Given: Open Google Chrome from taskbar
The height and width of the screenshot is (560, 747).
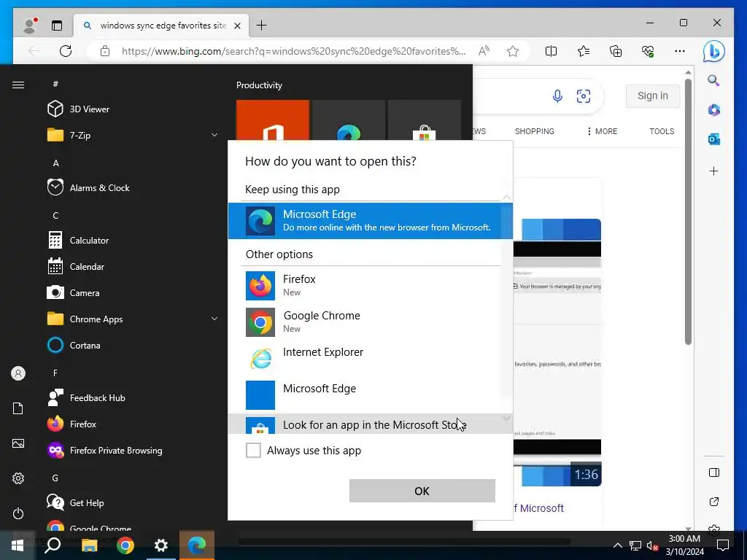Looking at the screenshot, I should click(x=125, y=545).
